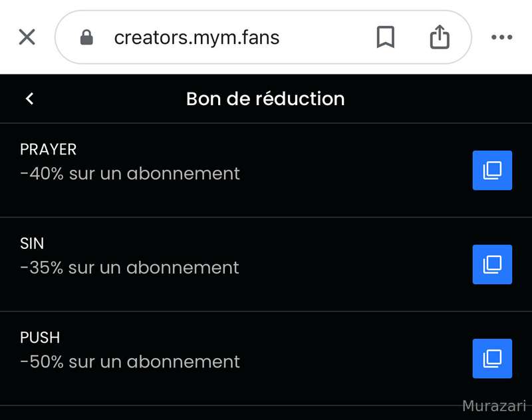
Task: Copy the SIN coupon code
Action: click(492, 264)
